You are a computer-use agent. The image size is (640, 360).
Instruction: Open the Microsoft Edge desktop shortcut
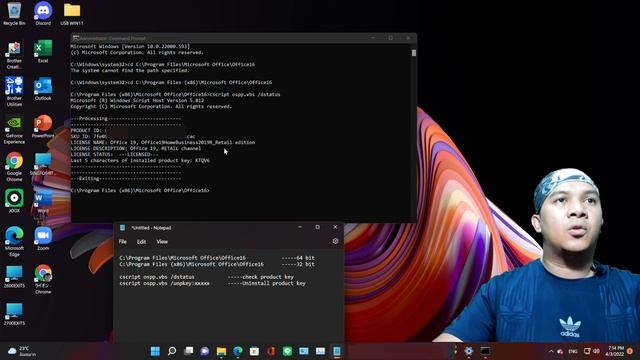(x=14, y=241)
